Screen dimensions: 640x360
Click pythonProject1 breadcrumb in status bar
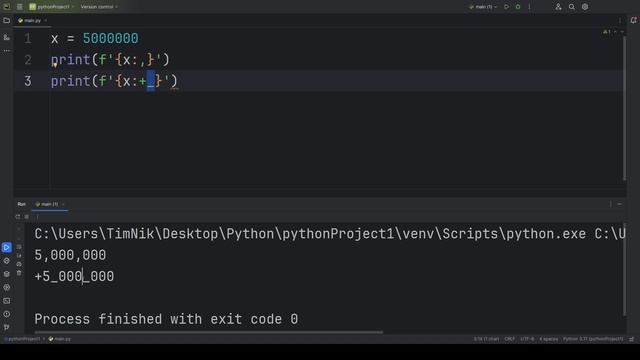point(23,339)
